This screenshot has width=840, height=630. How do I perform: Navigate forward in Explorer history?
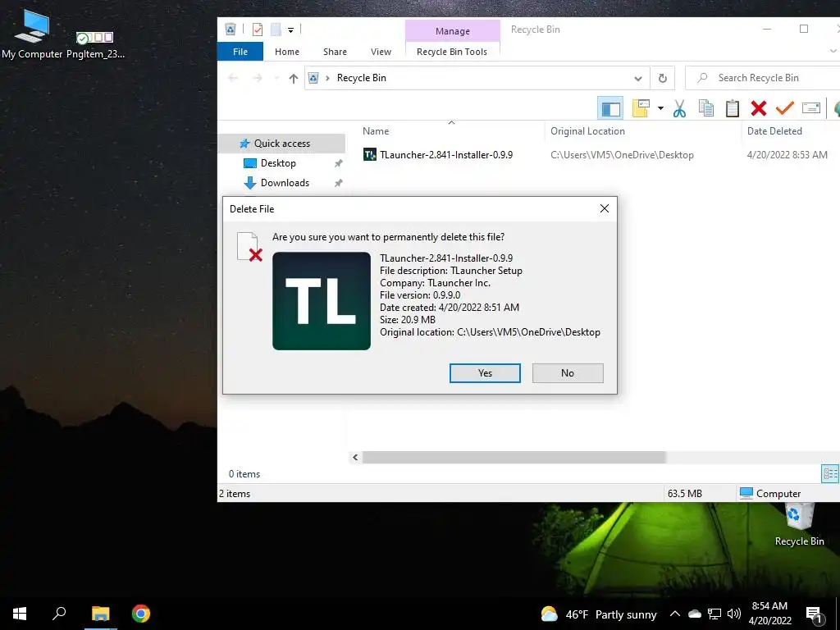(258, 78)
